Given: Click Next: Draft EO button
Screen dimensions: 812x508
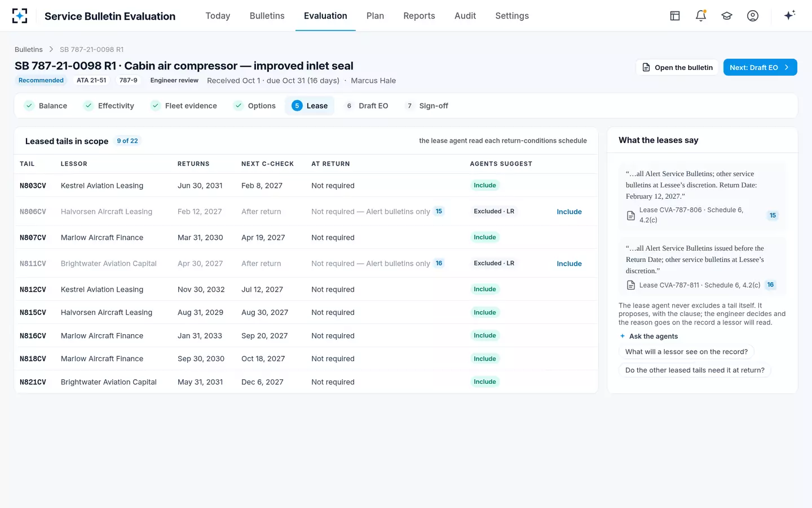Looking at the screenshot, I should click(x=760, y=67).
